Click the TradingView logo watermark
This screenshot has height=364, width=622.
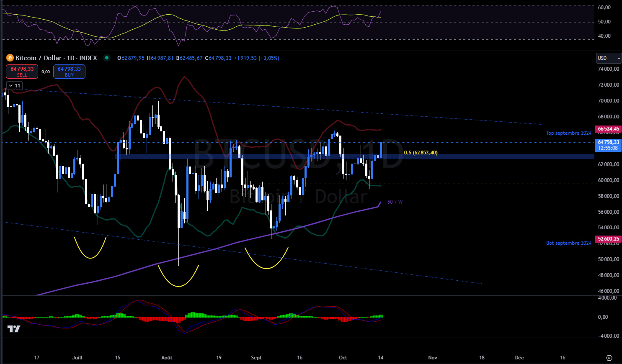pos(13,329)
